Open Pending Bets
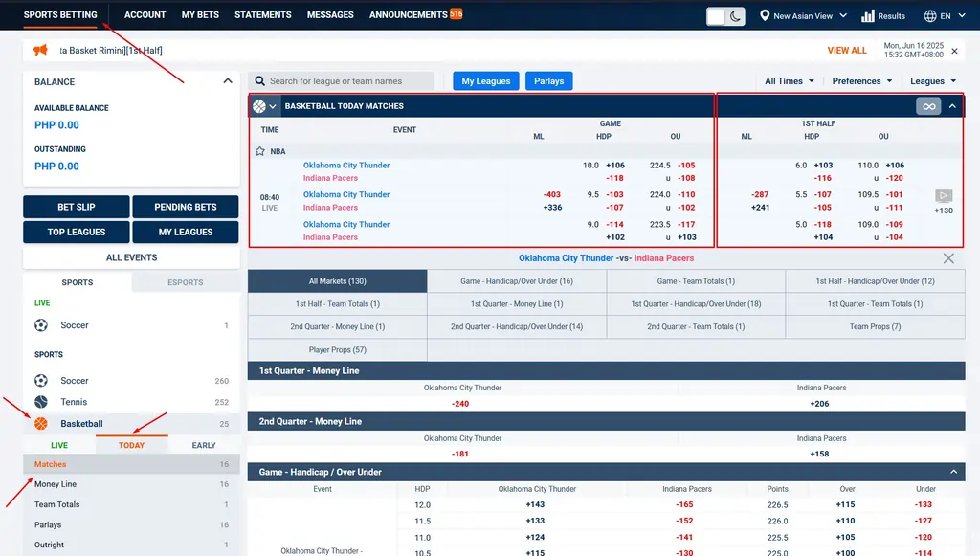980x556 pixels. [x=186, y=207]
